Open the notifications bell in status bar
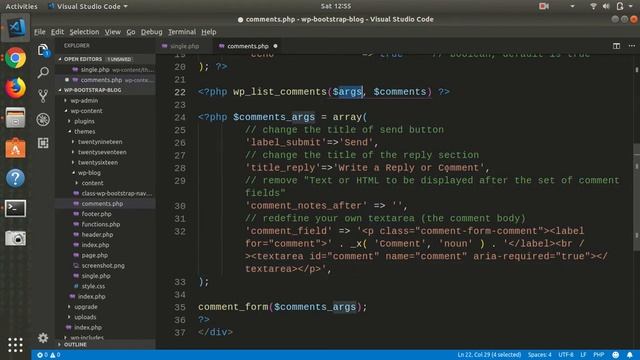This screenshot has width=640, height=360. pos(630,355)
